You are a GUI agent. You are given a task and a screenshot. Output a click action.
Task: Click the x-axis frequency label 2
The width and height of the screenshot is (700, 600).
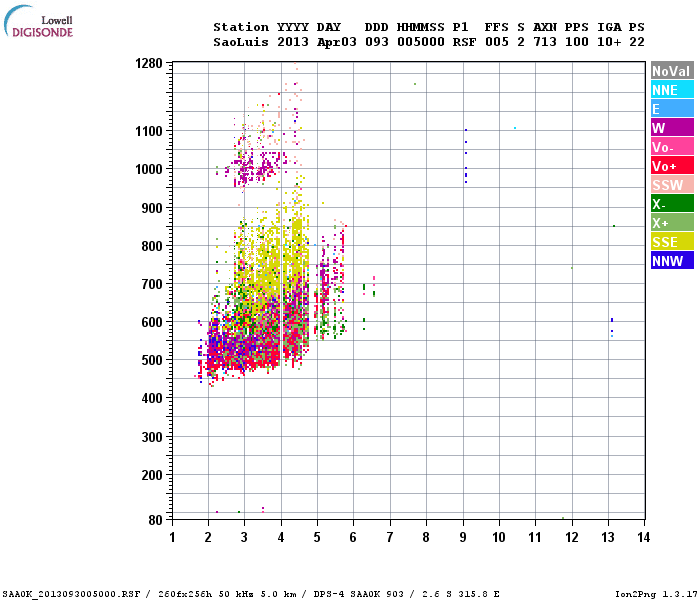[x=208, y=537]
